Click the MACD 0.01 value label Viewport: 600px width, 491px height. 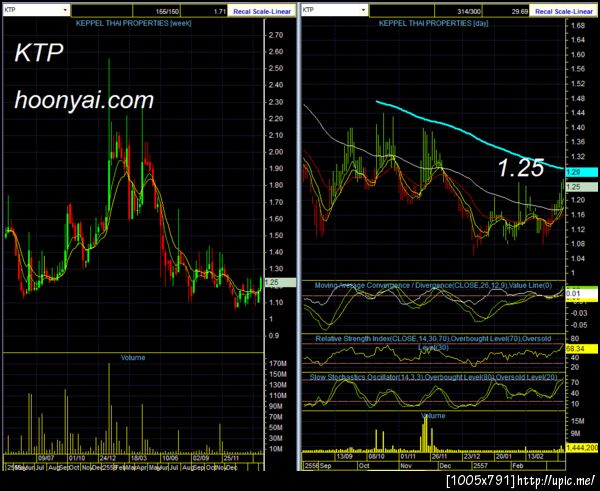(581, 294)
